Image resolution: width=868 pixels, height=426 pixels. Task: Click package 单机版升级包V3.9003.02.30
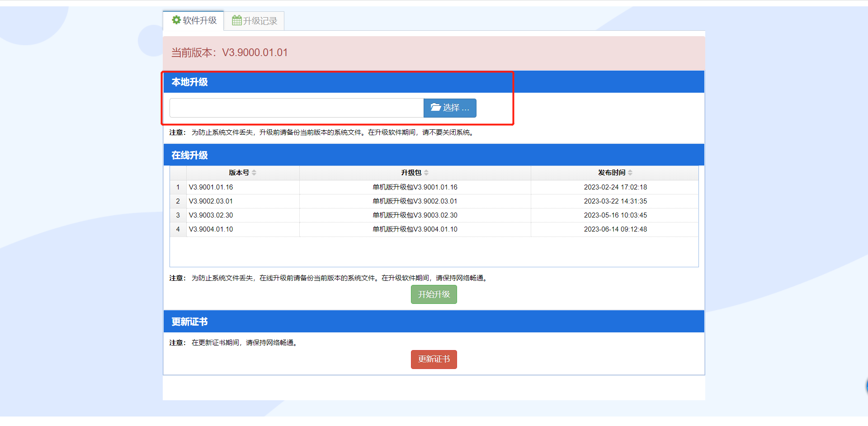415,215
